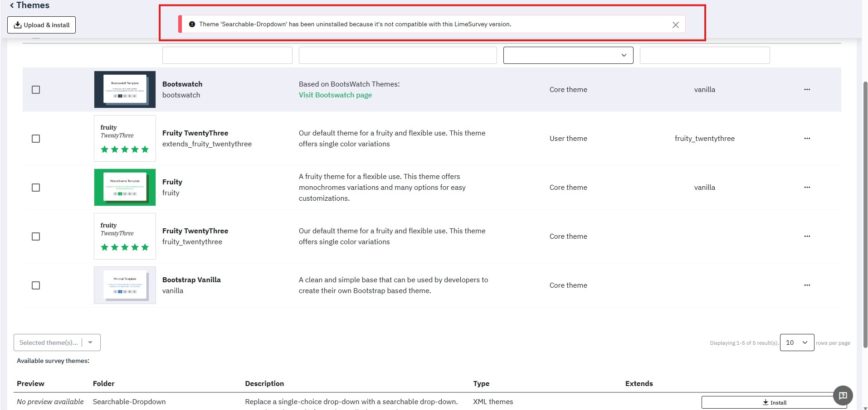Follow the Visit Bootswatch page link
The height and width of the screenshot is (410, 868).
335,95
